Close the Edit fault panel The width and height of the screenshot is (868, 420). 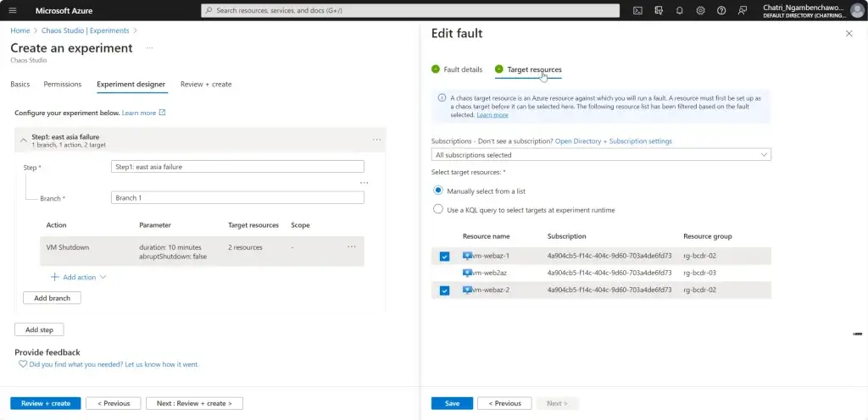[x=849, y=34]
